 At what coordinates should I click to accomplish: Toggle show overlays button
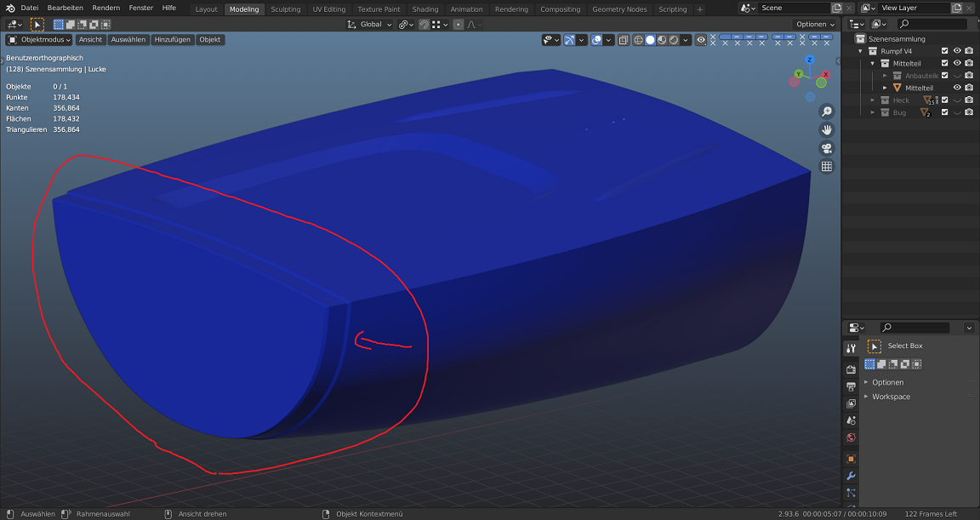pos(596,39)
